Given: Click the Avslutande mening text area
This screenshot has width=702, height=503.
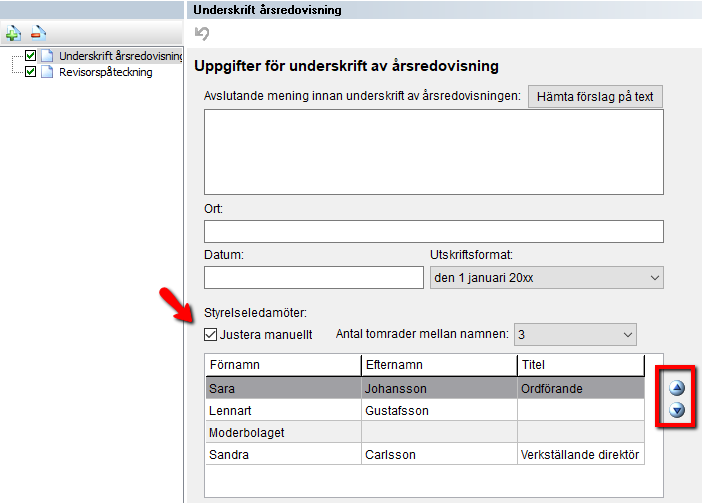Looking at the screenshot, I should (x=433, y=152).
